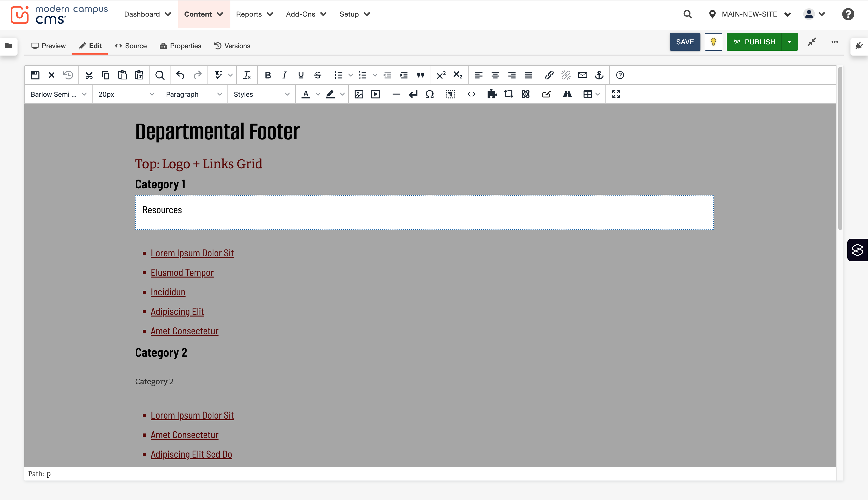
Task: Open the background highlight color picker arrow
Action: 342,94
